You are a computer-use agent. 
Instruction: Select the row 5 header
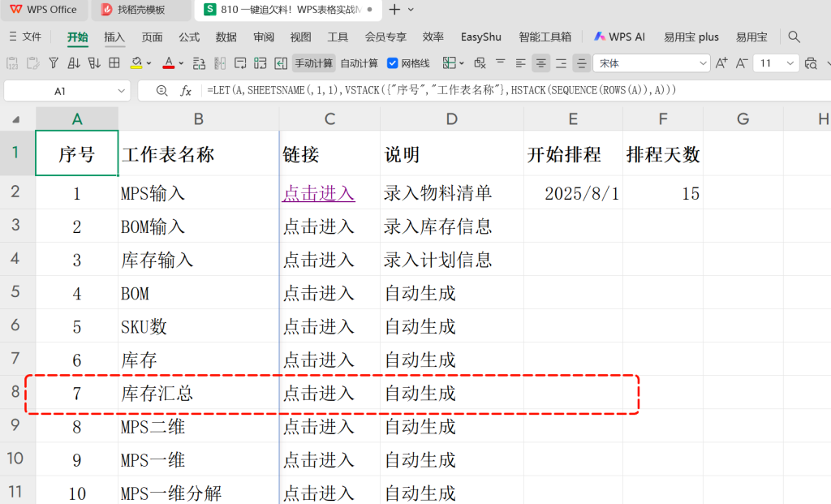[16, 292]
